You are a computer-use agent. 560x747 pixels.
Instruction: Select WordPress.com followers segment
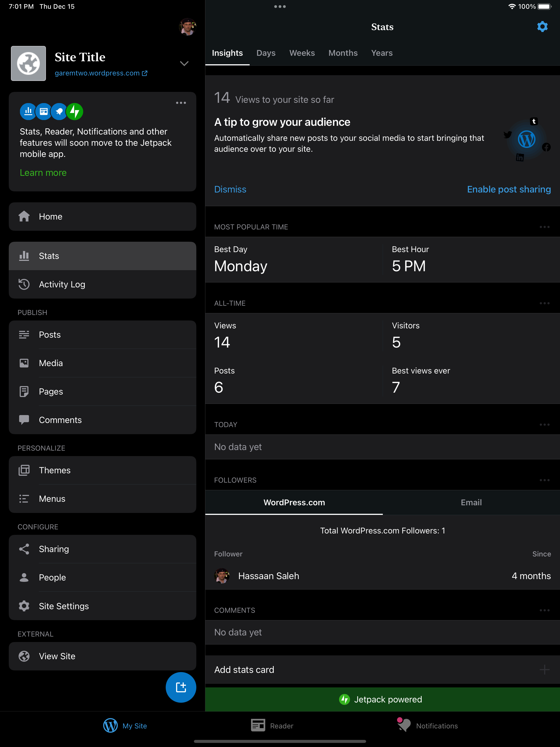(x=294, y=502)
